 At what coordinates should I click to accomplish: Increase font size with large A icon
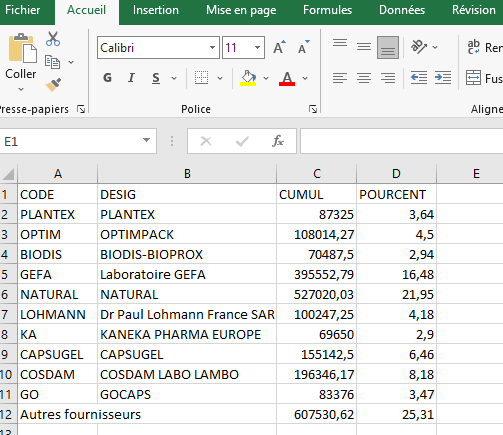[279, 47]
